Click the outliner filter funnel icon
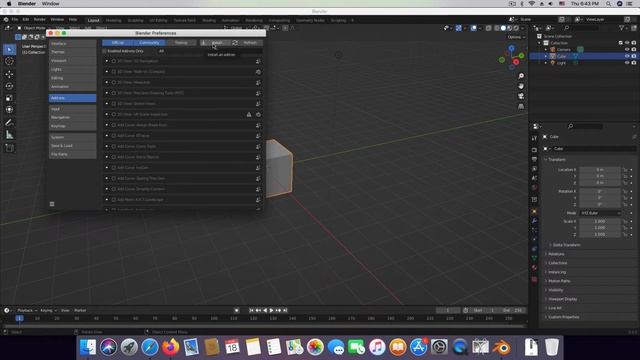 [621, 28]
